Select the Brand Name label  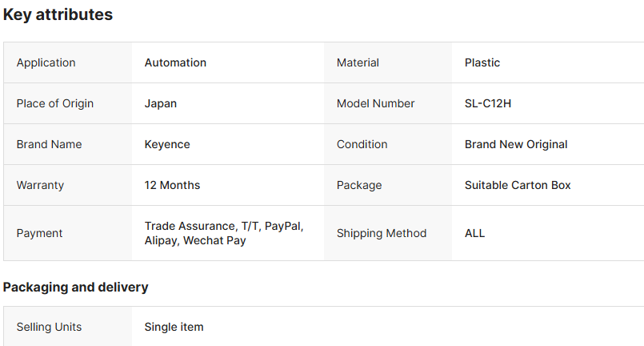[x=50, y=144]
